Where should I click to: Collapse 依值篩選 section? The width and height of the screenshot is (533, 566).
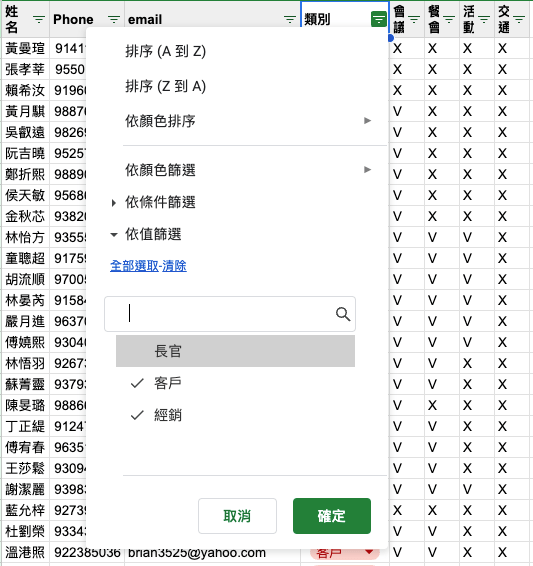(x=114, y=235)
